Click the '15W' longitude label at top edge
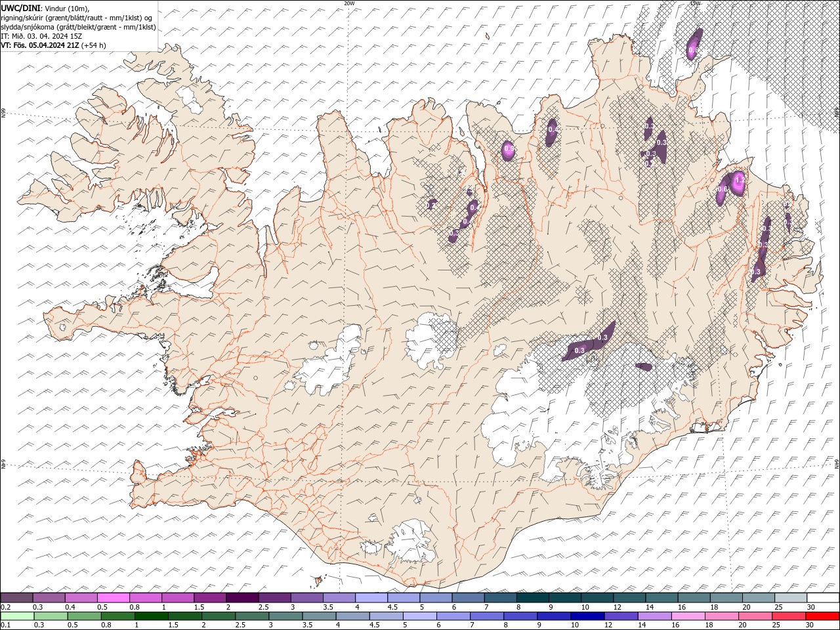 696,3
